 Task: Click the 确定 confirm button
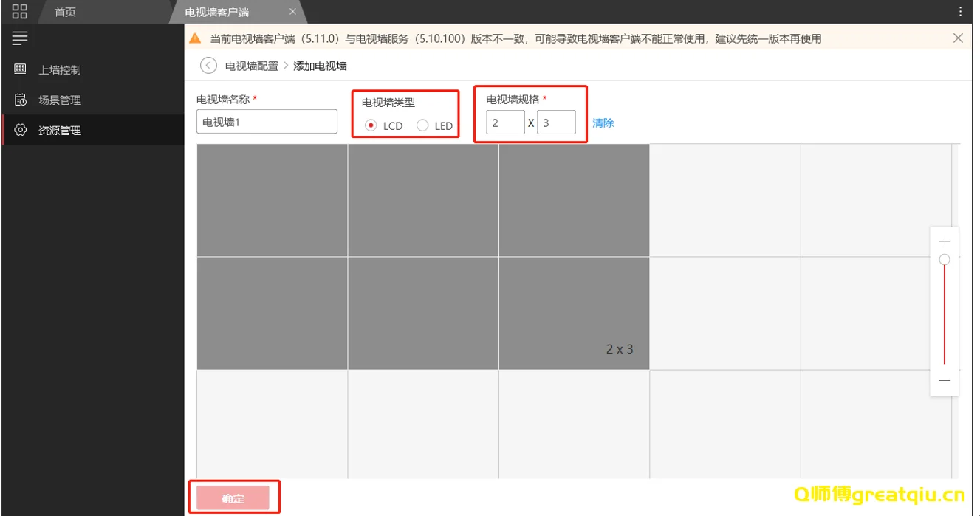point(233,498)
